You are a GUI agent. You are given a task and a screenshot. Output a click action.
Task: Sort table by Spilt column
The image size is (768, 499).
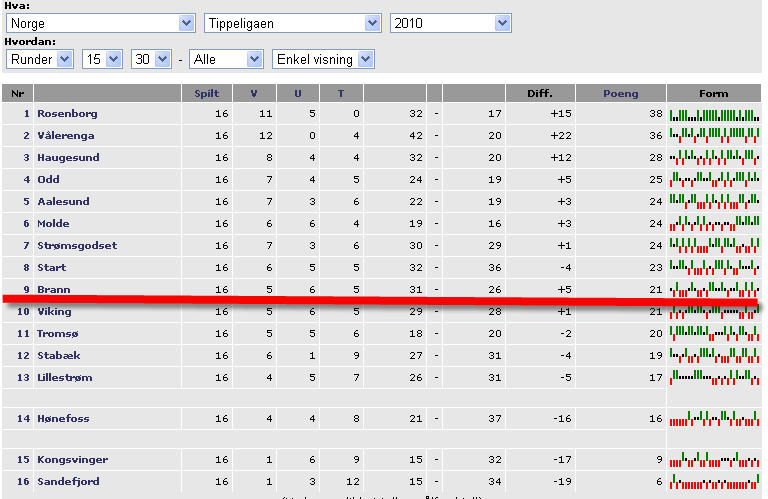pos(207,94)
